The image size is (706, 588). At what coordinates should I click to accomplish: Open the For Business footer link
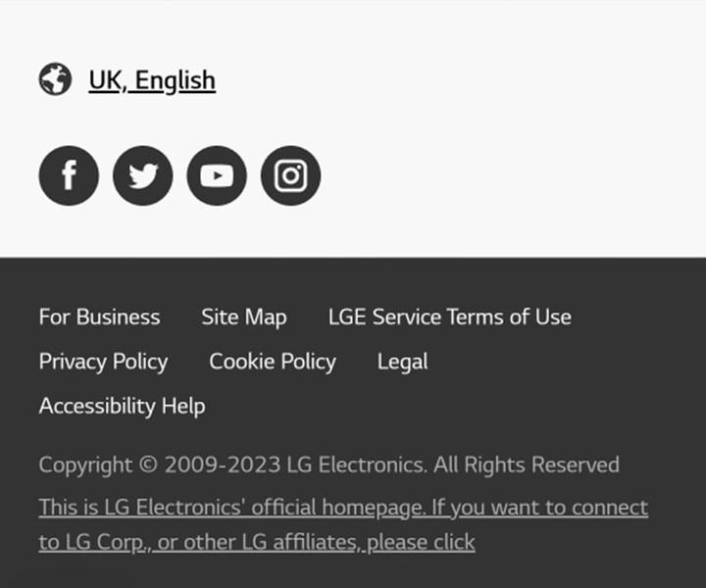[99, 317]
